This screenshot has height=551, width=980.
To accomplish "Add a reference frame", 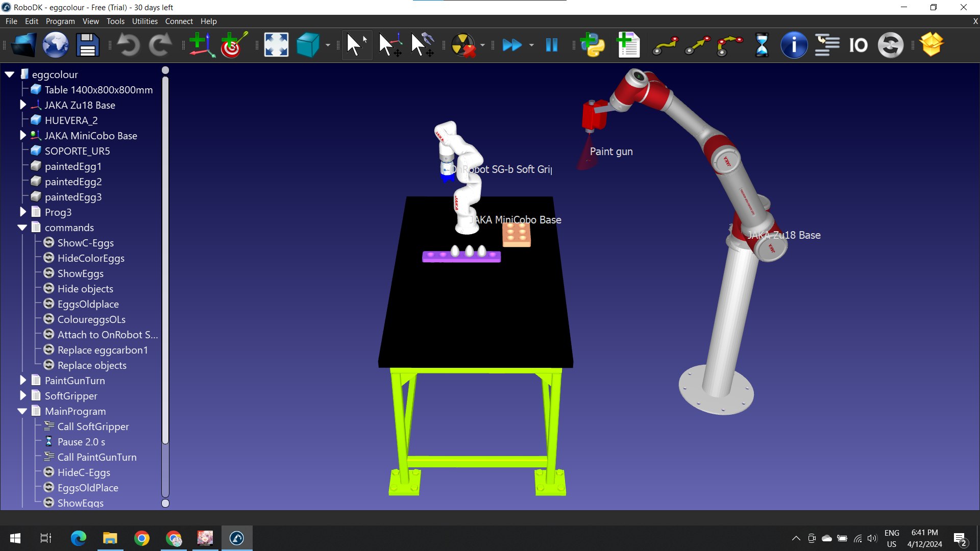I will tap(202, 45).
